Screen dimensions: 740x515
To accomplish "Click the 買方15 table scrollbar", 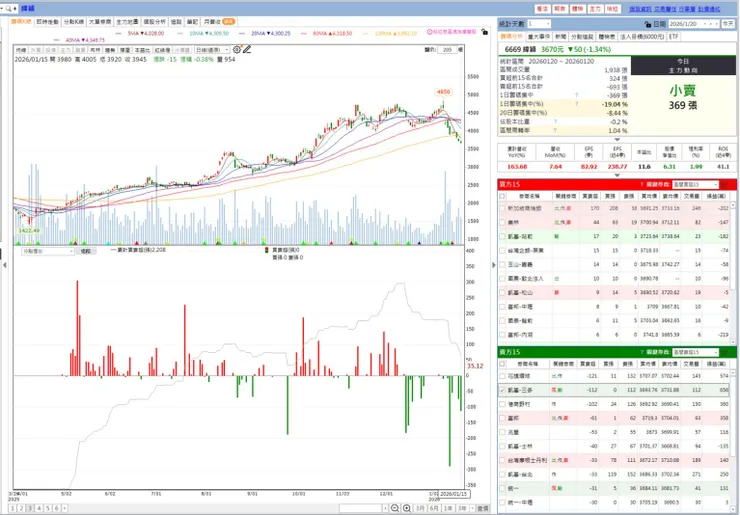I will pyautogui.click(x=733, y=272).
